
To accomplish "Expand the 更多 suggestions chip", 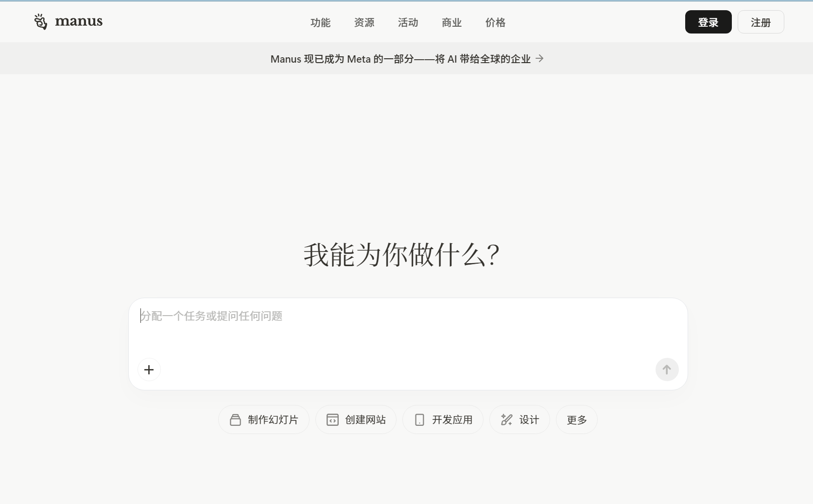I will (576, 420).
